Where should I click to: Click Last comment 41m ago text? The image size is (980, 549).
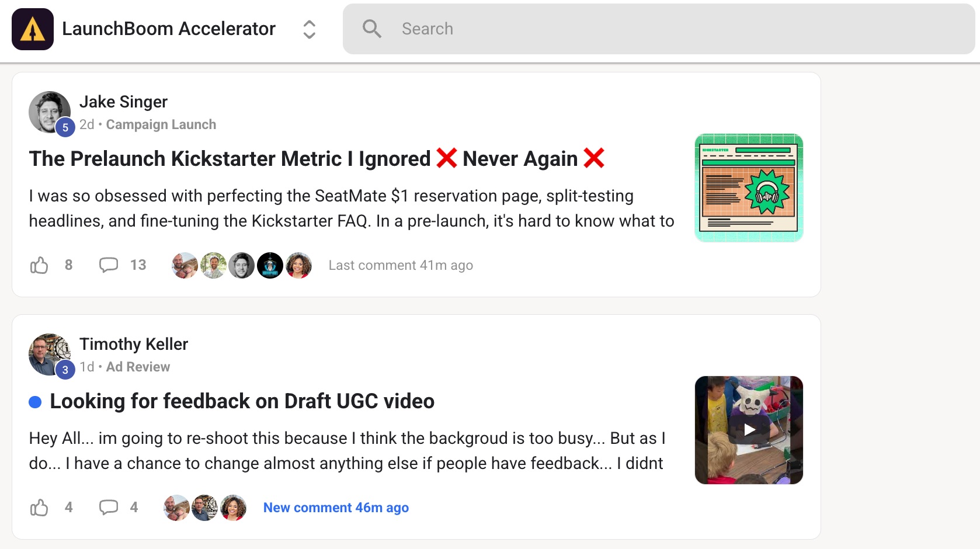click(401, 265)
